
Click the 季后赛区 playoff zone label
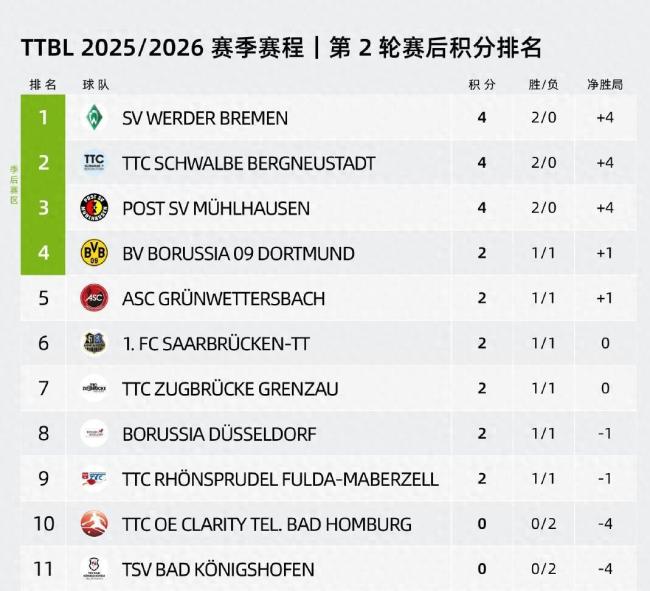point(14,185)
